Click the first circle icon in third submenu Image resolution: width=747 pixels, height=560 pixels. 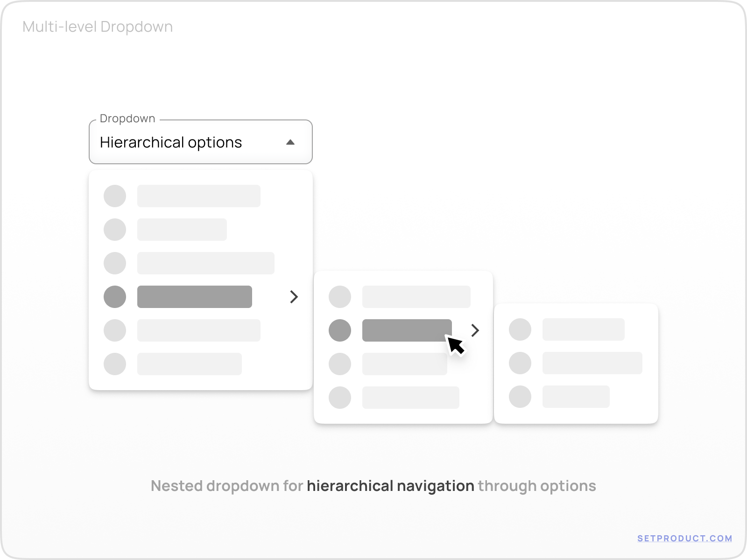(x=520, y=329)
